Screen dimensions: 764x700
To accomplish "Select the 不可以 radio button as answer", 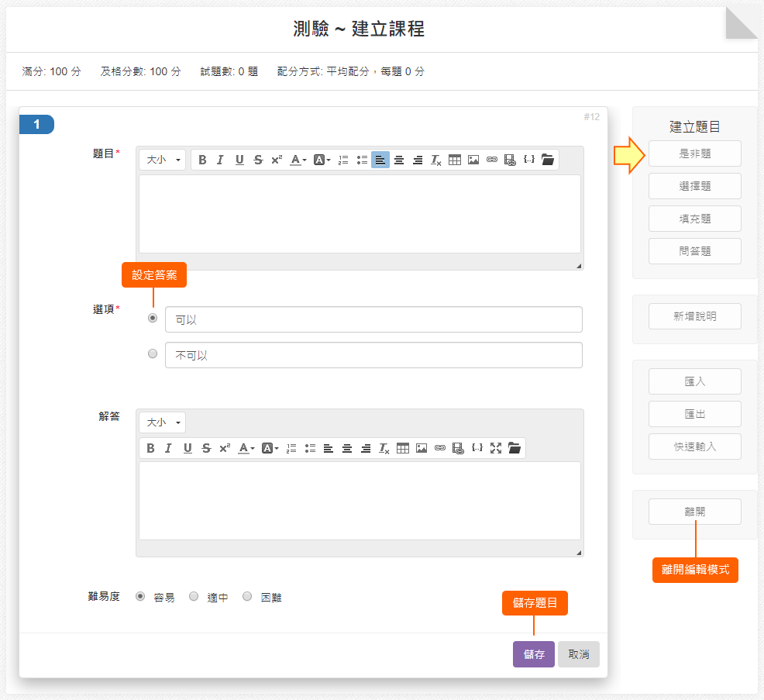I will click(153, 353).
